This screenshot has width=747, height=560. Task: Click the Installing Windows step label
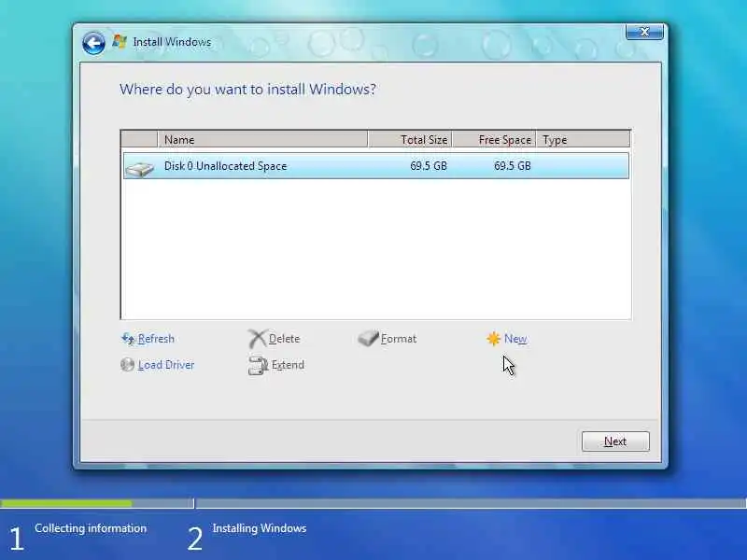260,528
